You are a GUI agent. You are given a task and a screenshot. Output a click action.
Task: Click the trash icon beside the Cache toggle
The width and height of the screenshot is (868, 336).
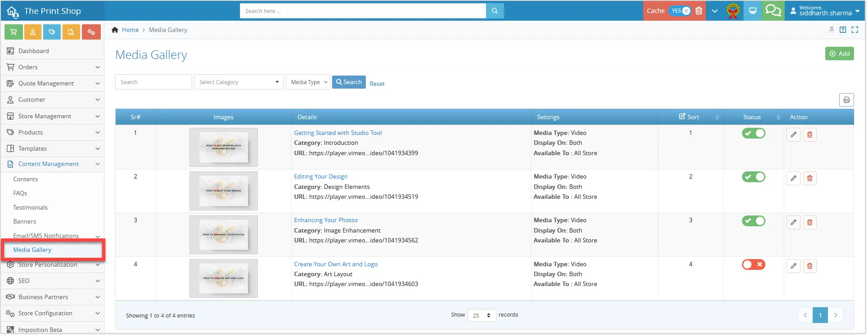699,11
